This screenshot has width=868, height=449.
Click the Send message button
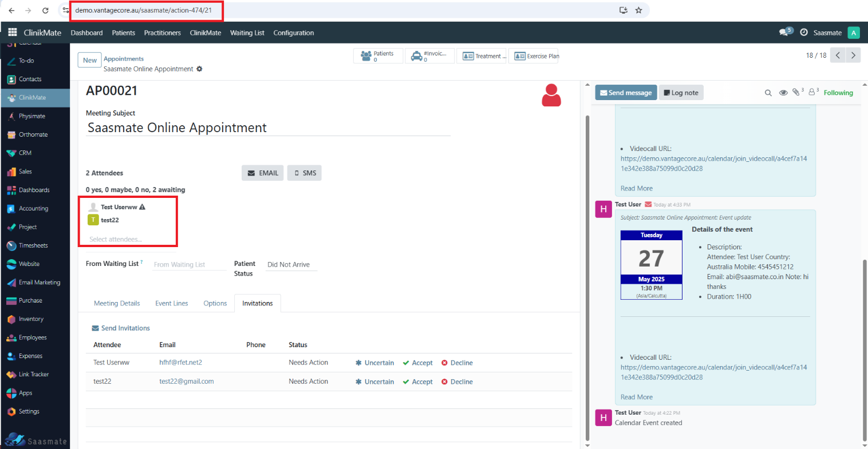[x=625, y=93]
